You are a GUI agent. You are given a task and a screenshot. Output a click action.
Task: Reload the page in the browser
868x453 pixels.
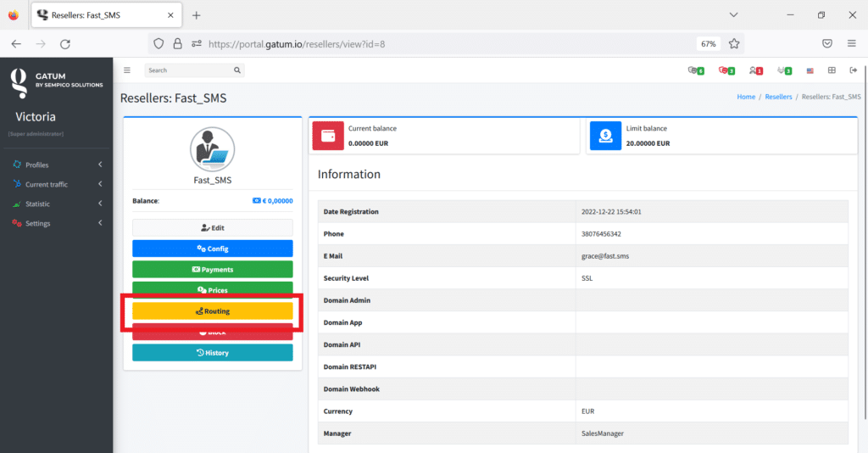65,44
